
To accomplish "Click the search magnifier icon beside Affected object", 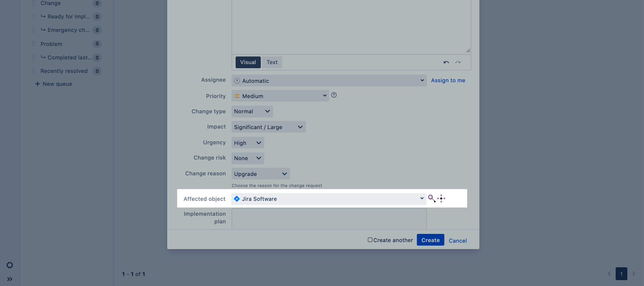I will pyautogui.click(x=431, y=198).
